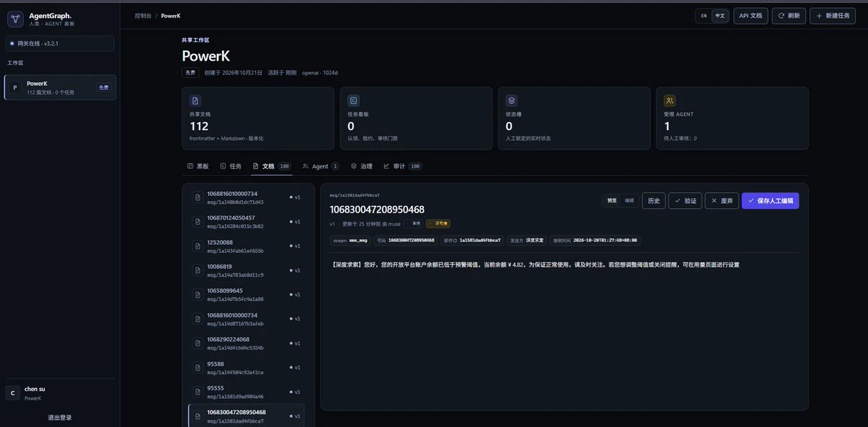Click the 废弃 discard button
Image resolution: width=868 pixels, height=427 pixels.
pos(722,201)
